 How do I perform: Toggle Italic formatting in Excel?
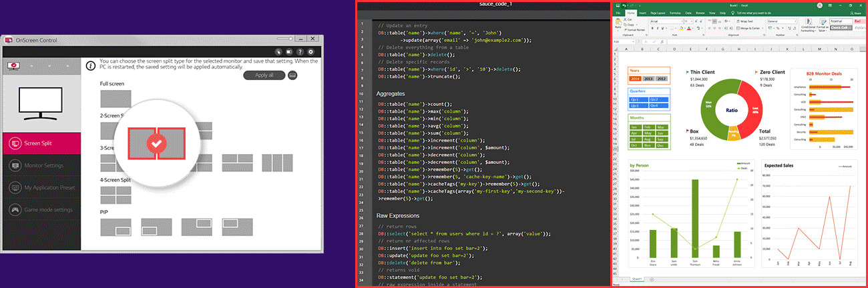(658, 28)
